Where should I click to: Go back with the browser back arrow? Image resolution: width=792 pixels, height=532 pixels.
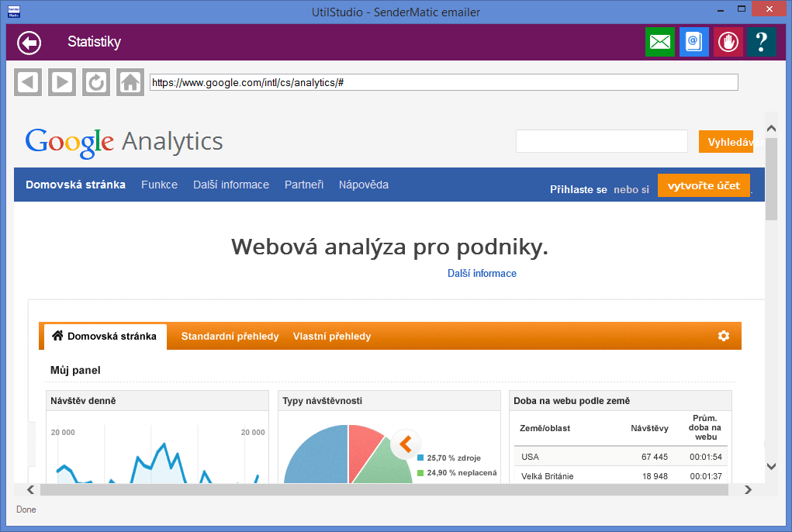tap(28, 81)
